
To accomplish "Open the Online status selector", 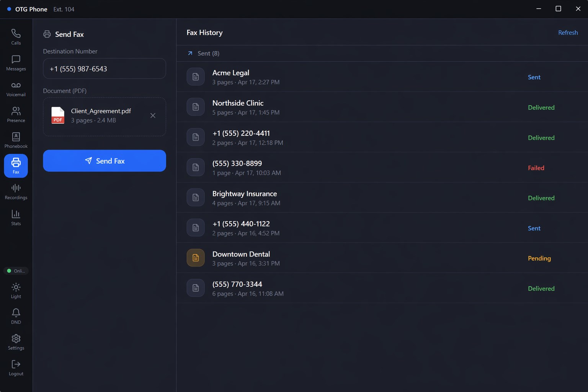I will pos(16,271).
